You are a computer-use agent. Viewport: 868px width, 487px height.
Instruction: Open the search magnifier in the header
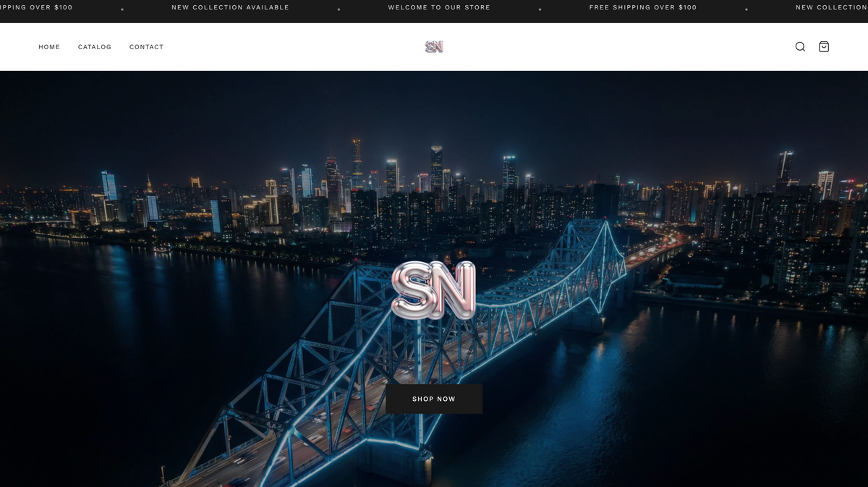[799, 46]
